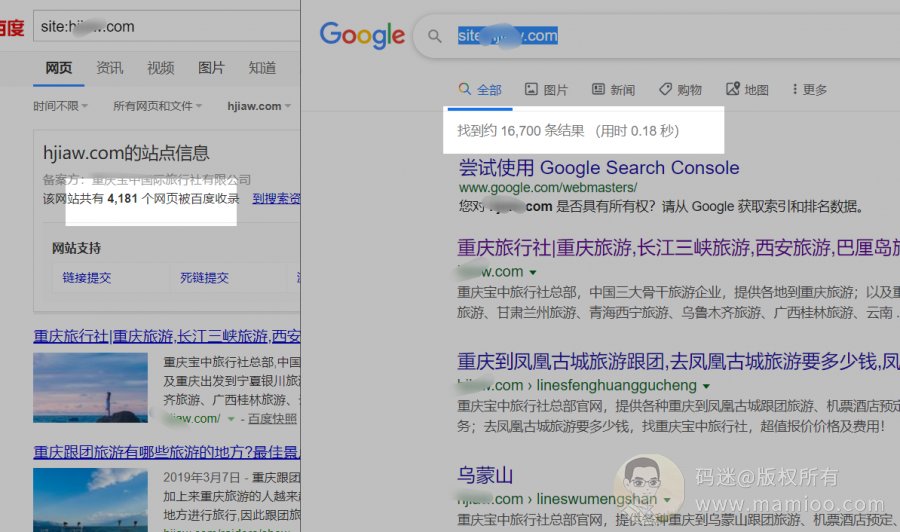Click the Google logo
This screenshot has height=532, width=900.
click(x=362, y=35)
